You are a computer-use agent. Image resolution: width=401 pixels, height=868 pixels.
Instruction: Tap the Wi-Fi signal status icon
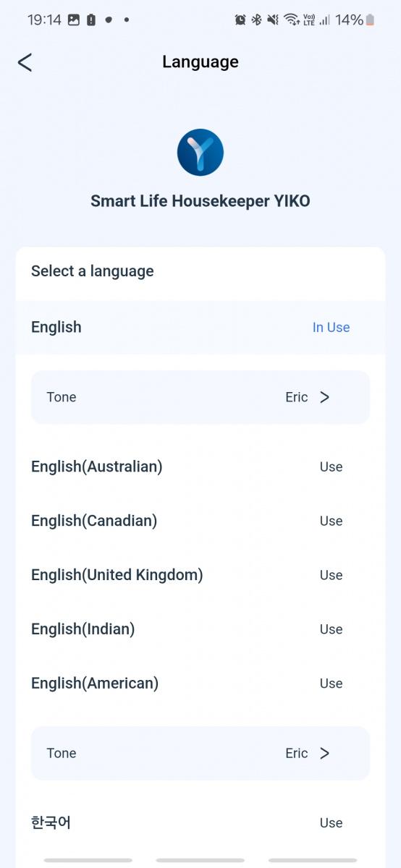pyautogui.click(x=291, y=20)
